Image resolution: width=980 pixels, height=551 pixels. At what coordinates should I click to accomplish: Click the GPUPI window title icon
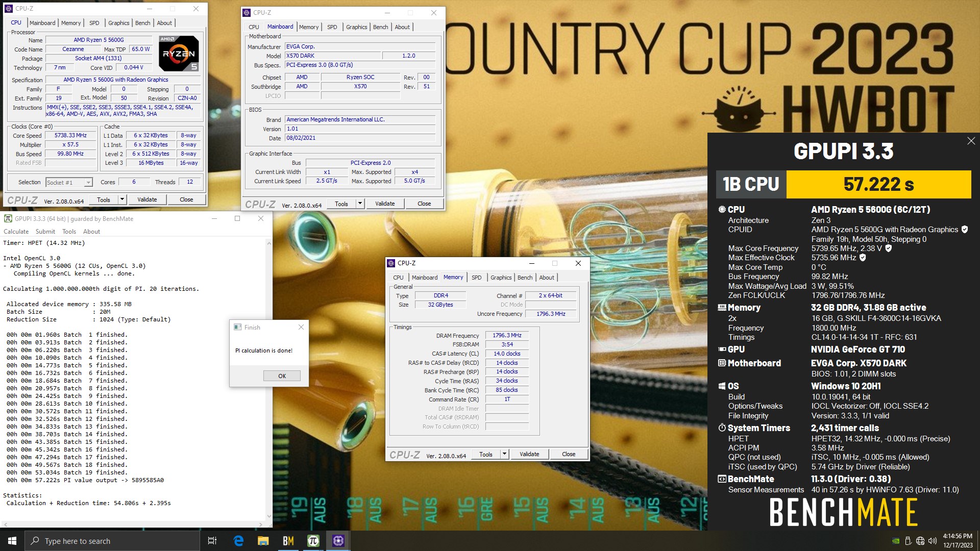tap(8, 218)
